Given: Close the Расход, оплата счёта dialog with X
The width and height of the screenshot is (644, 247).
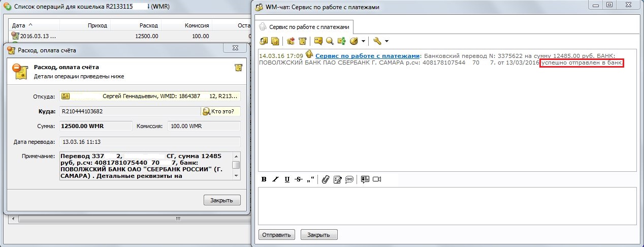Looking at the screenshot, I should pos(236,47).
